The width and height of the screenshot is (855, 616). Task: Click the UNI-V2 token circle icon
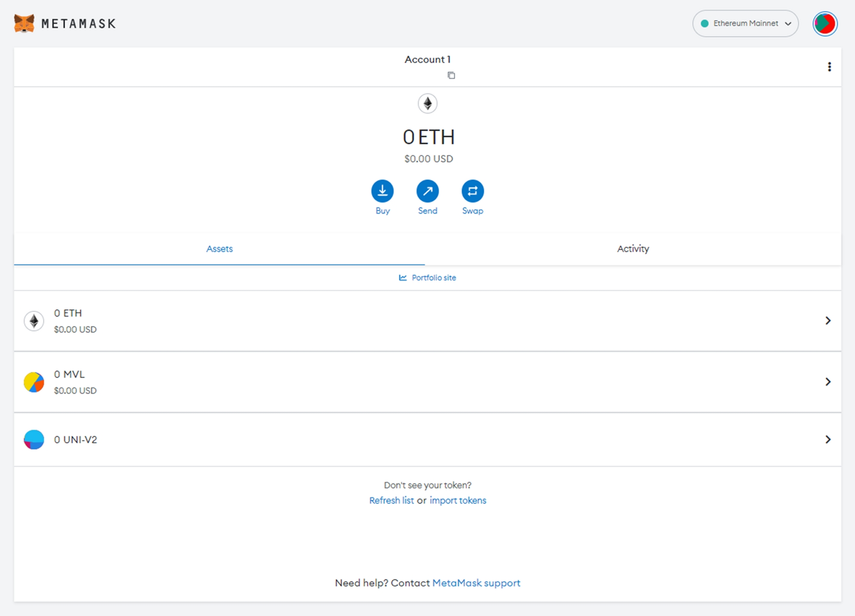point(34,439)
